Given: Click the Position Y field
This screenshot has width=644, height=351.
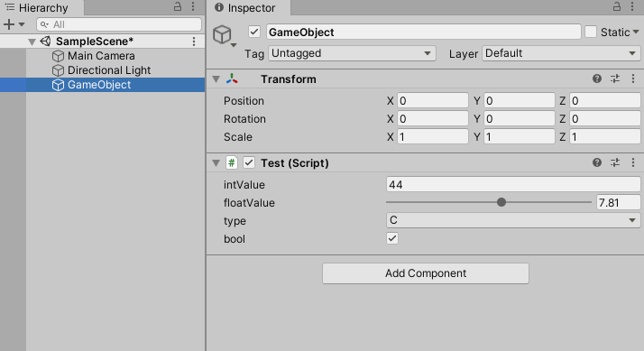Looking at the screenshot, I should click(520, 101).
